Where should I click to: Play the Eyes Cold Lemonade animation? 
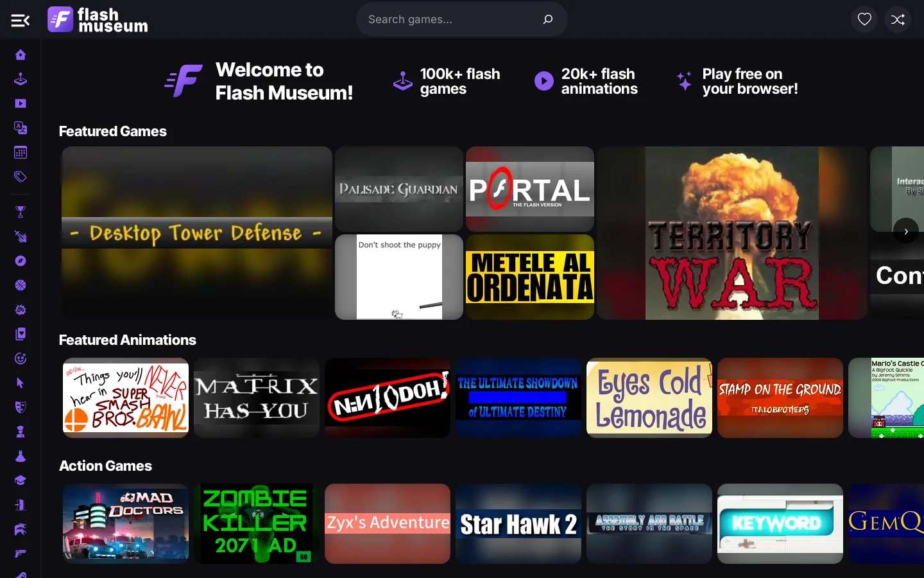click(649, 398)
